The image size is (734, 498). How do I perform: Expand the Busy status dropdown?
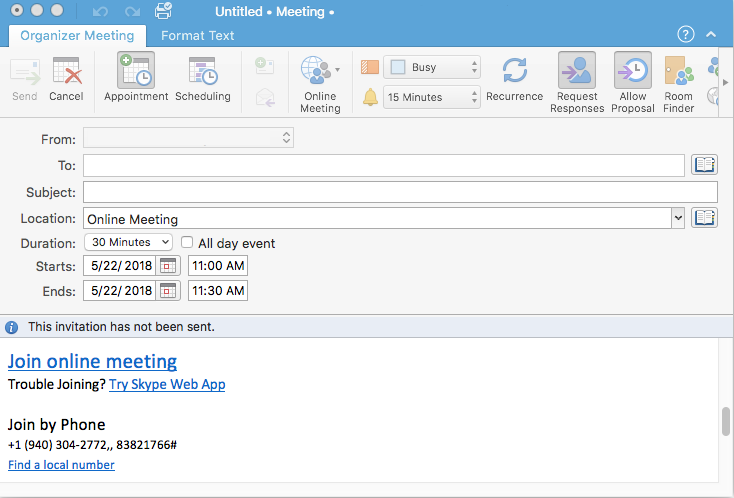433,68
